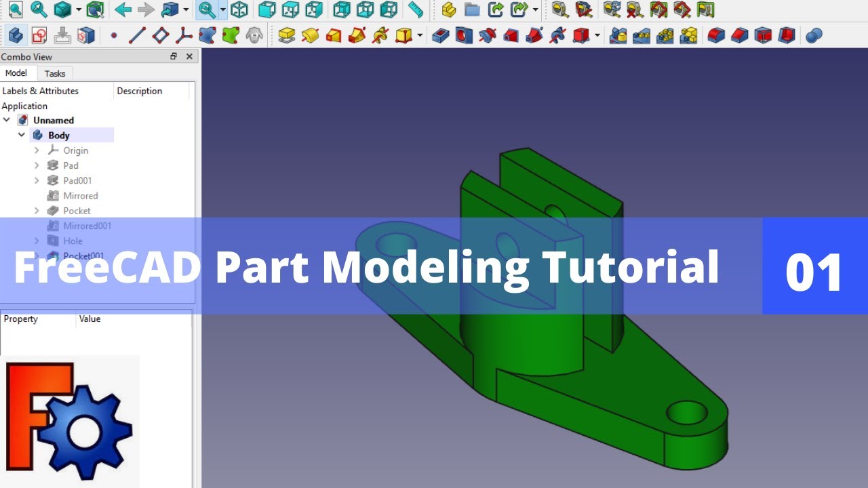Click the Create sketch icon
This screenshot has height=488, width=868.
click(x=39, y=35)
